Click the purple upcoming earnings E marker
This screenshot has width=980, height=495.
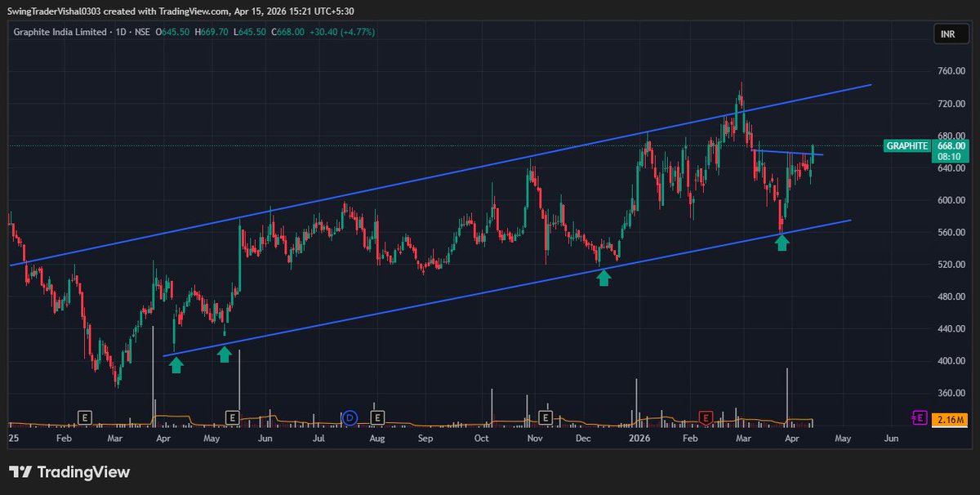pyautogui.click(x=919, y=417)
